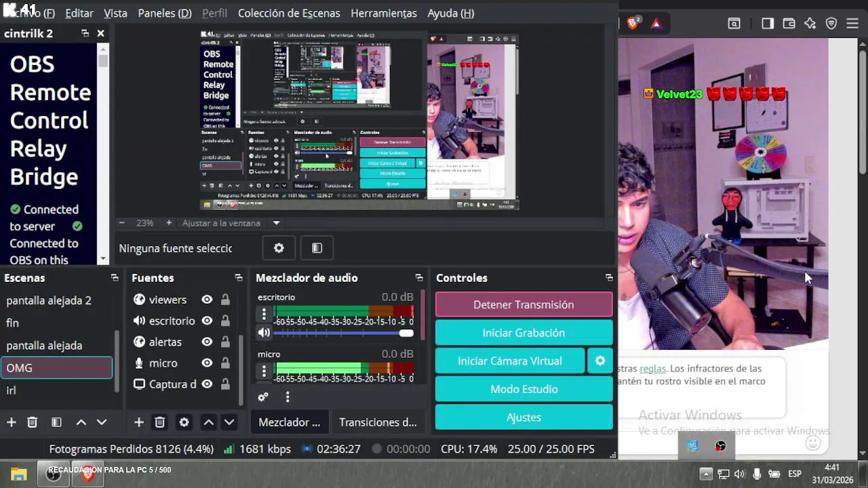Open Leo AI sparkle icon in Brave
The height and width of the screenshot is (488, 868).
click(810, 23)
